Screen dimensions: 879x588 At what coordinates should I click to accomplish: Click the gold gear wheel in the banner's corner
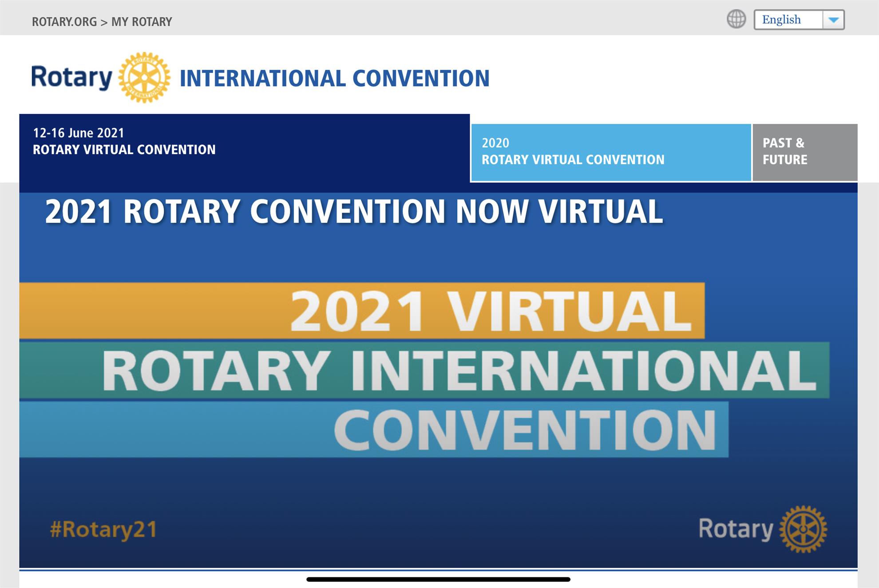coord(803,529)
